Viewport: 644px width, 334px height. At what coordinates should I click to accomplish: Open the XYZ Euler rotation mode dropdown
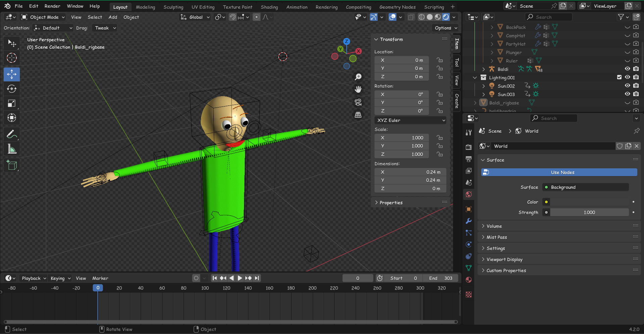coord(410,120)
